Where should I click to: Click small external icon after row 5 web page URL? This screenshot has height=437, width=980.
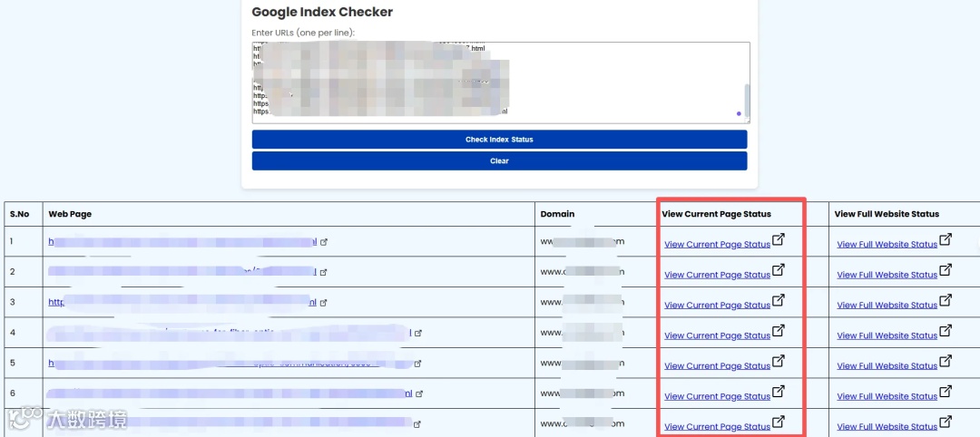[418, 364]
